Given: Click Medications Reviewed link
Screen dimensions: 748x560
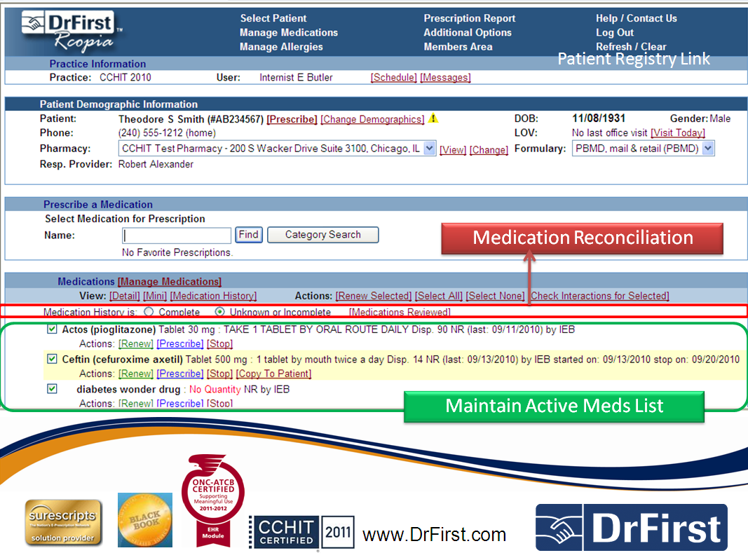Looking at the screenshot, I should (x=400, y=312).
